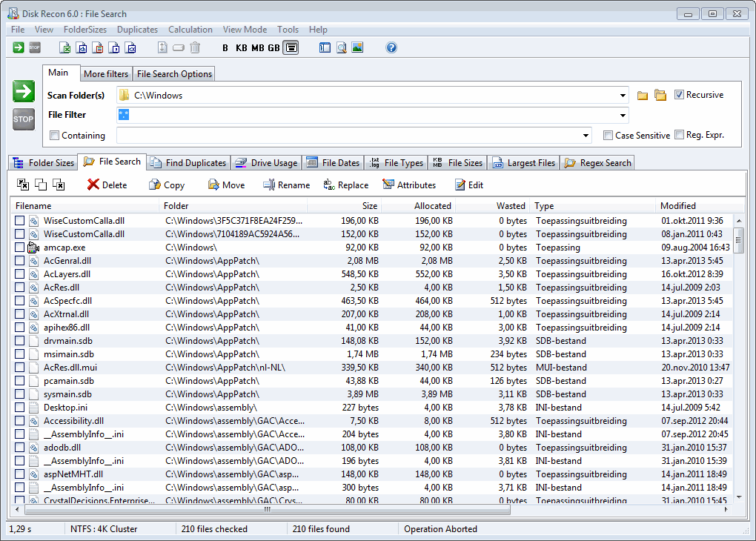Click the Replace button

pos(346,185)
